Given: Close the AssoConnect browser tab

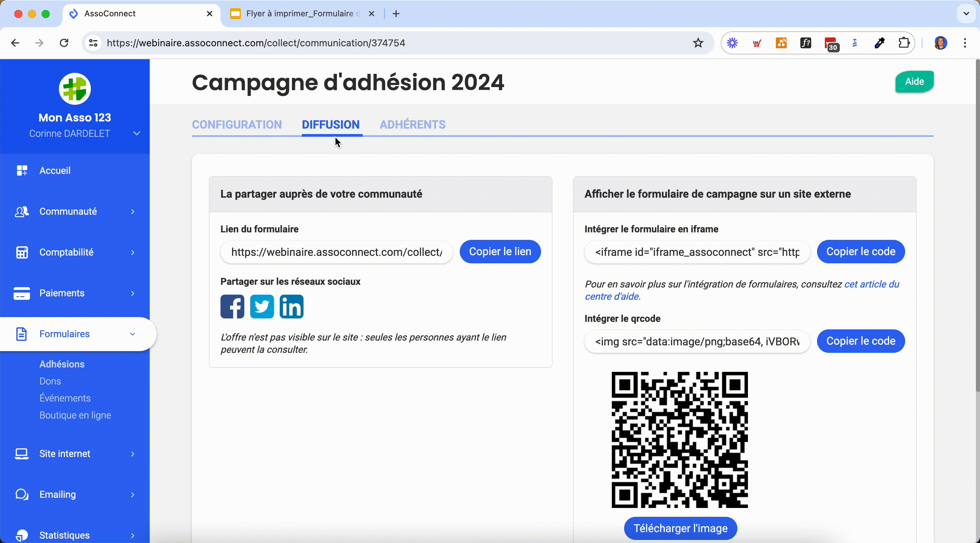Looking at the screenshot, I should pyautogui.click(x=210, y=14).
